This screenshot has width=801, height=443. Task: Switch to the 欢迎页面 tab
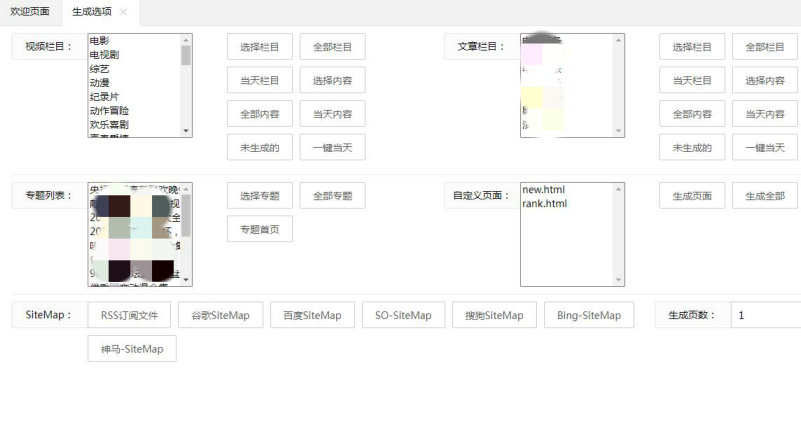point(30,12)
